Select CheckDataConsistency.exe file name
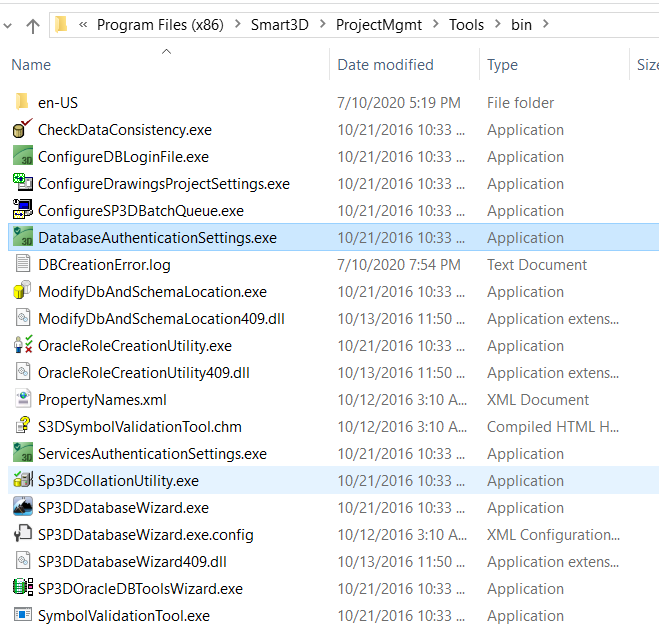 (x=125, y=130)
